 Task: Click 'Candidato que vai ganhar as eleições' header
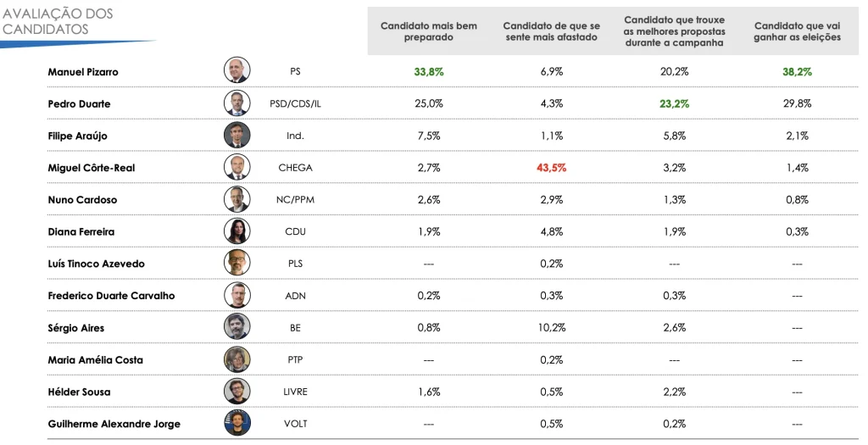797,31
